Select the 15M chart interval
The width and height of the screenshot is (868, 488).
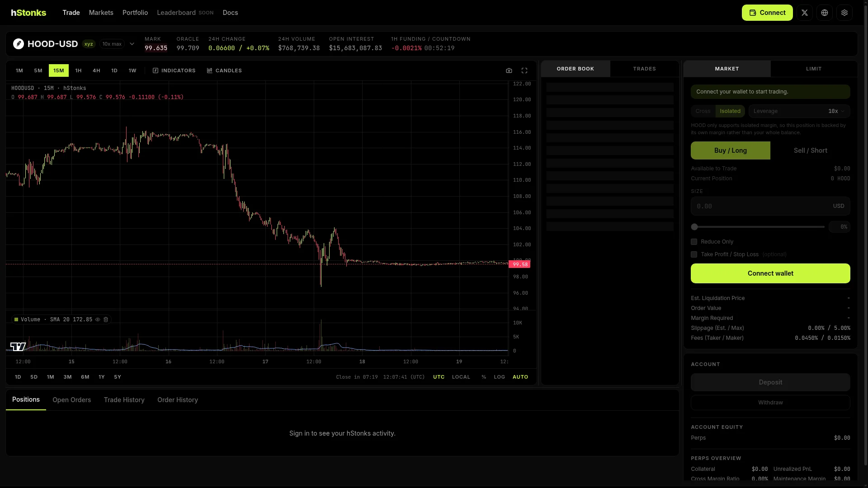59,70
